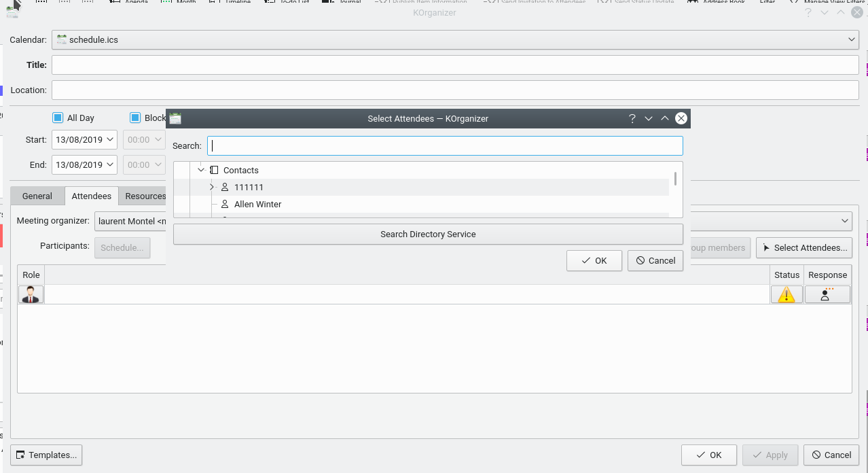Click the attendee response icon button
The image size is (868, 473).
[x=827, y=294]
